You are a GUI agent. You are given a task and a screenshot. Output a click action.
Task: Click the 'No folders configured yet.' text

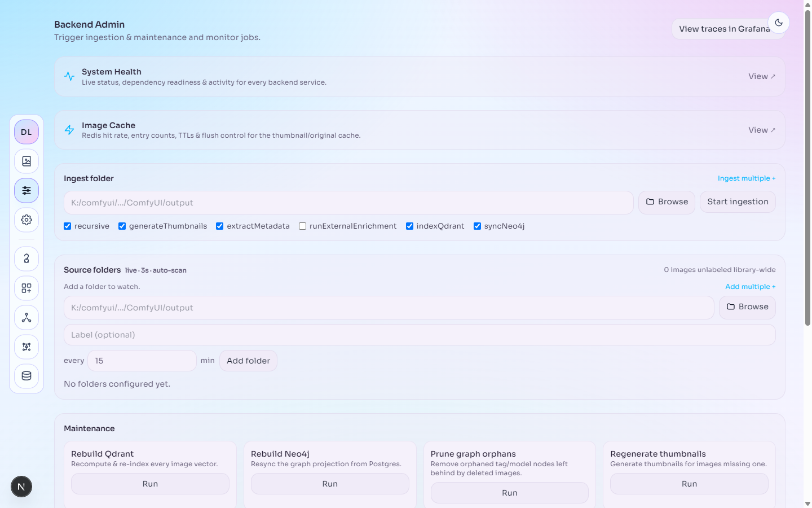(117, 384)
